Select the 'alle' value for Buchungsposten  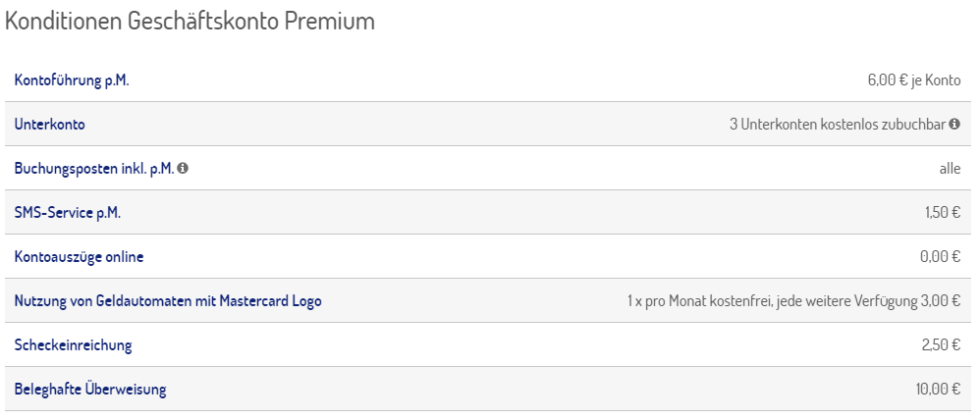point(950,169)
